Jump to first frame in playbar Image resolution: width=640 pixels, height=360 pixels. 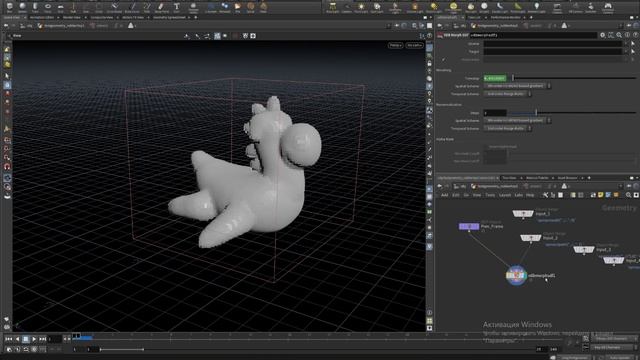click(x=9, y=339)
